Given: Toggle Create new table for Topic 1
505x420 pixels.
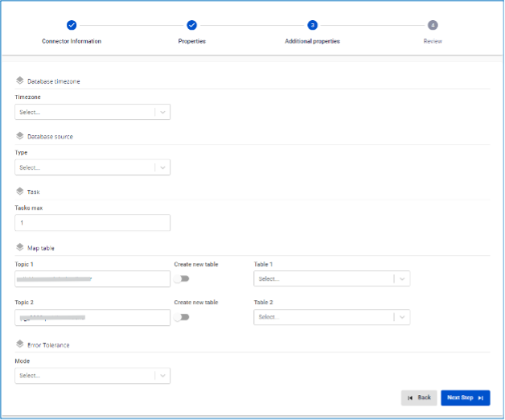Looking at the screenshot, I should [181, 278].
